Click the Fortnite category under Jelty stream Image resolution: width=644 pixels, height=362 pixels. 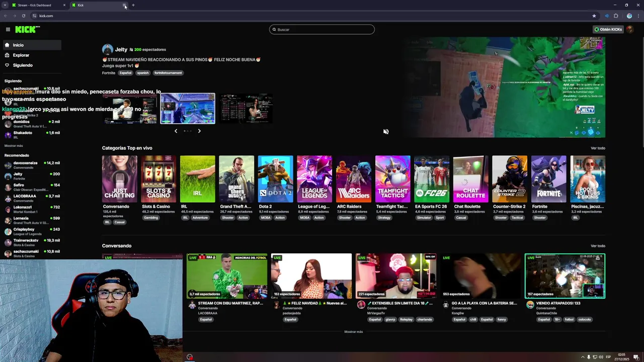(109, 73)
